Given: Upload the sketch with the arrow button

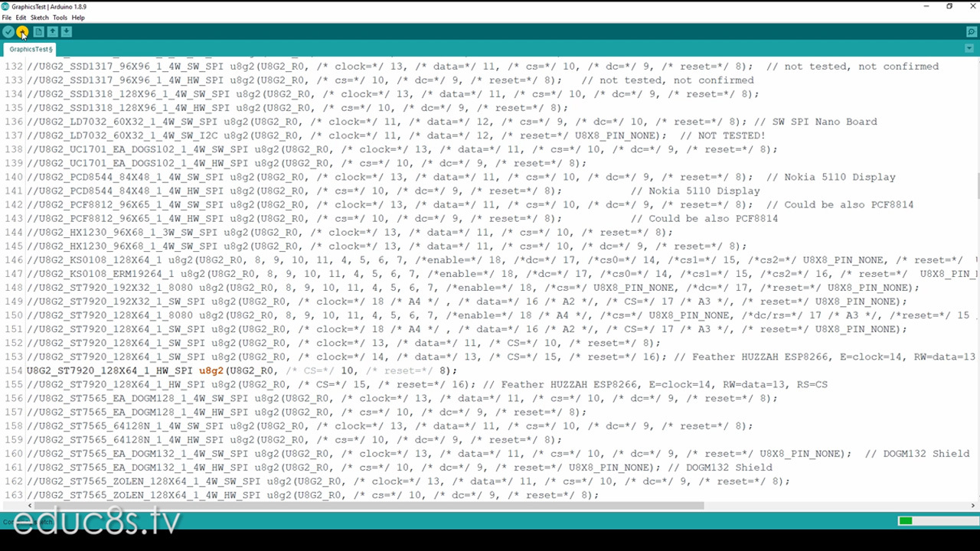Looking at the screenshot, I should coord(22,32).
